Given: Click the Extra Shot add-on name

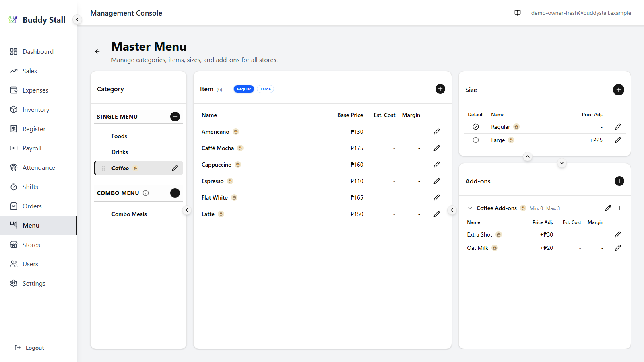Looking at the screenshot, I should pyautogui.click(x=479, y=234).
